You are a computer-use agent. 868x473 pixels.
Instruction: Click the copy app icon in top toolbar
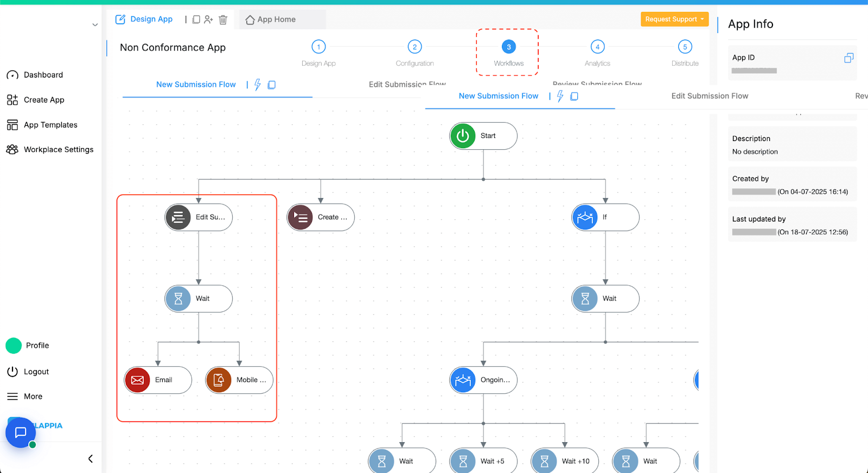point(196,20)
